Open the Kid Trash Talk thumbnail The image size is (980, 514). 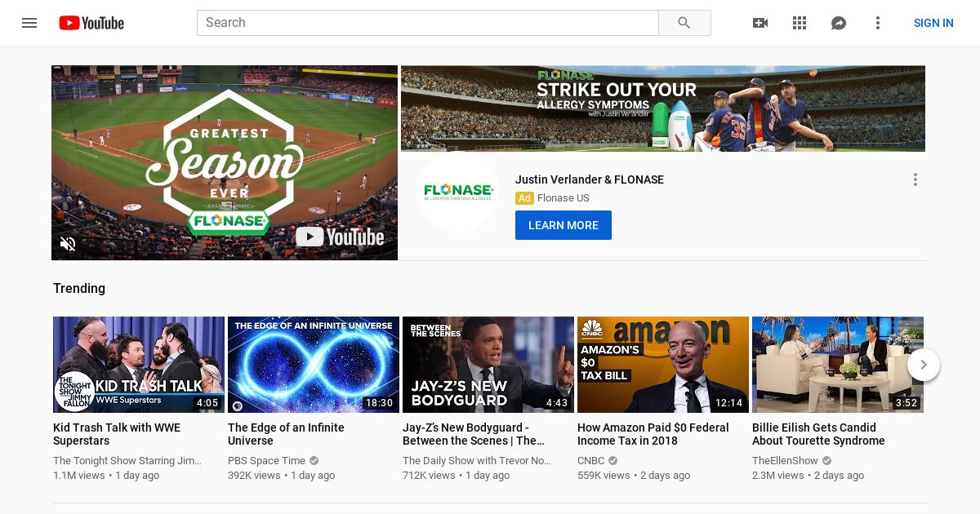(x=139, y=365)
